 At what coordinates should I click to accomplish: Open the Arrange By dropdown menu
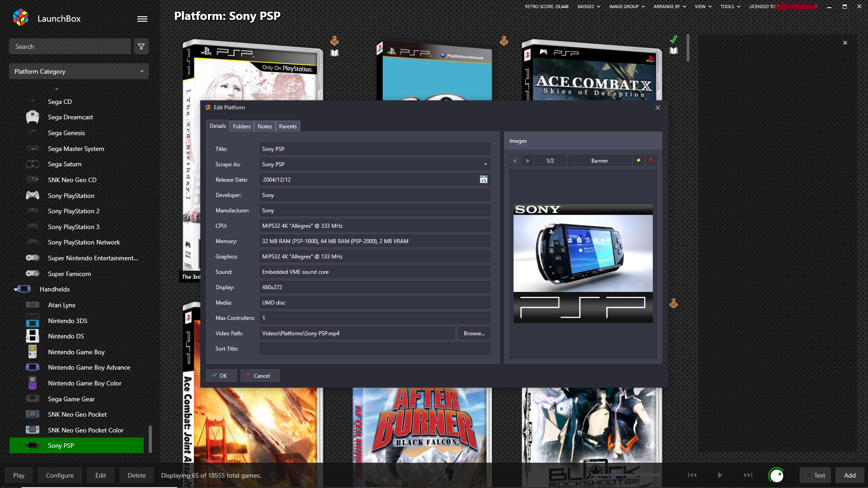[x=670, y=6]
